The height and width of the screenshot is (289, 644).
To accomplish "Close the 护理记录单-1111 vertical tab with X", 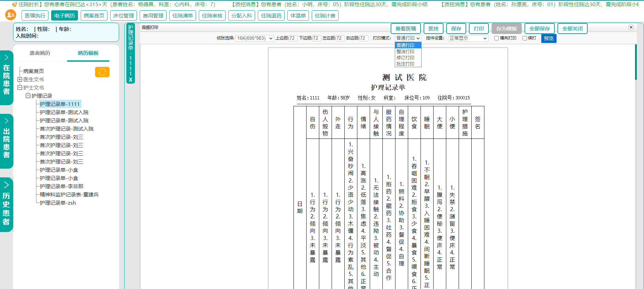I will pyautogui.click(x=130, y=80).
